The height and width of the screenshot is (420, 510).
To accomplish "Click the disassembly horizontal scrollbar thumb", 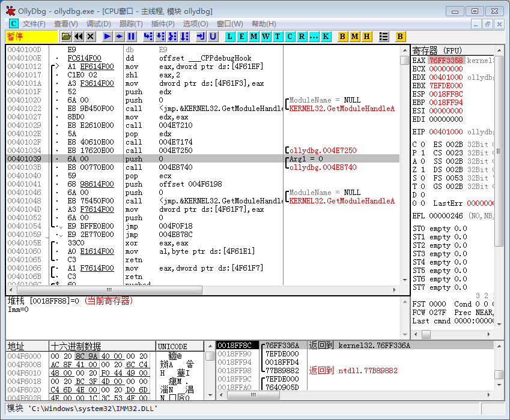I will (x=109, y=290).
